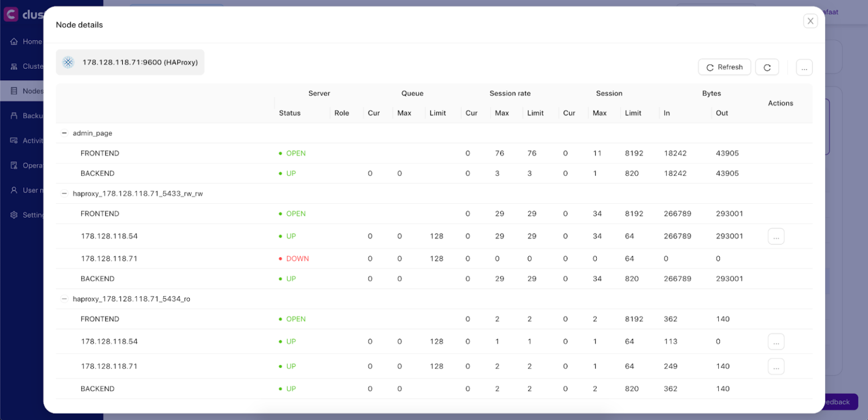This screenshot has width=868, height=420.
Task: Click the Clusters sidebar icon
Action: click(14, 67)
